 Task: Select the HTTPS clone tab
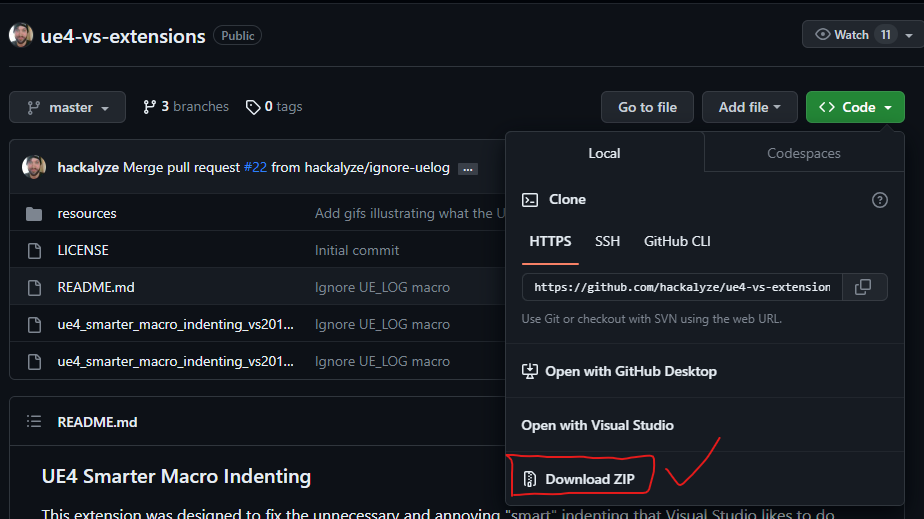[x=550, y=242]
